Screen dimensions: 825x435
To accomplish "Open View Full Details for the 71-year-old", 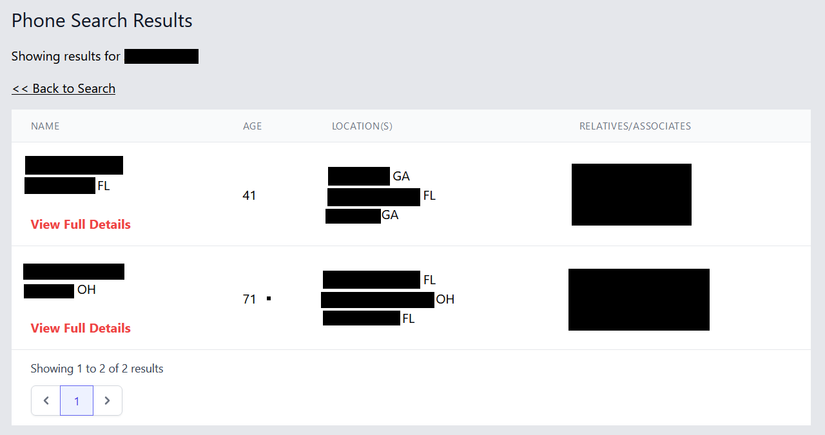I will pos(81,328).
